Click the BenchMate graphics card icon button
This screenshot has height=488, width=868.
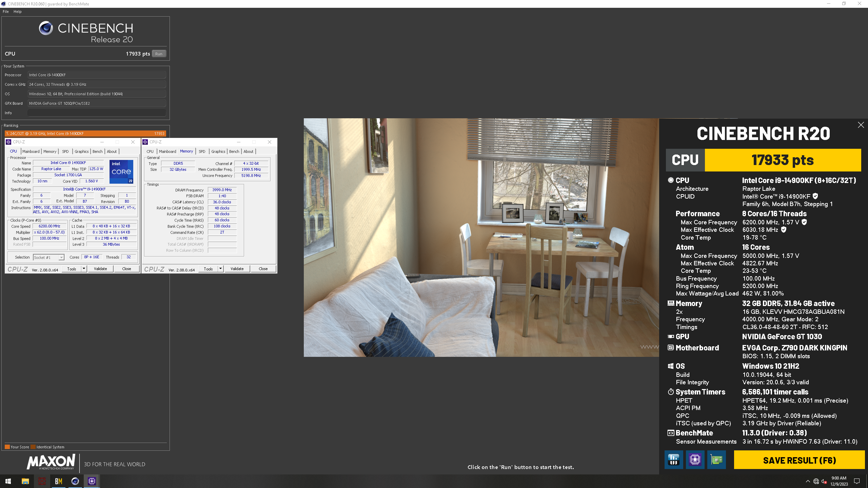coord(716,460)
